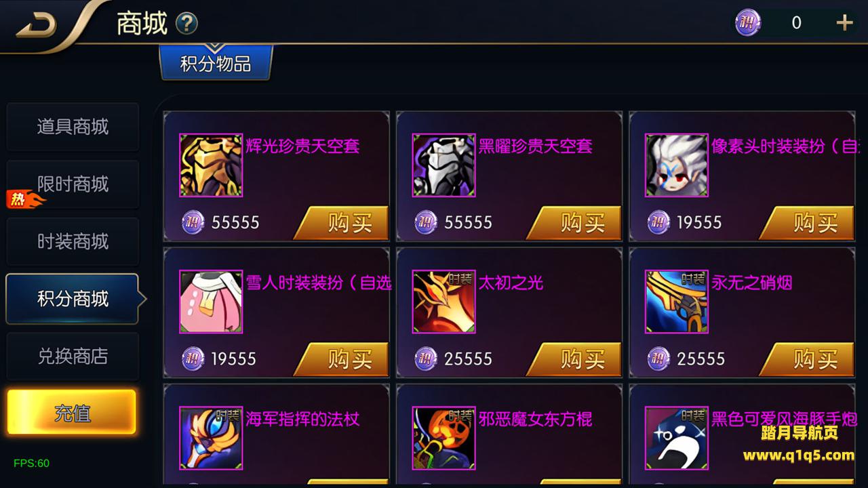
Task: Tap the plus icon to add points
Action: point(844,23)
